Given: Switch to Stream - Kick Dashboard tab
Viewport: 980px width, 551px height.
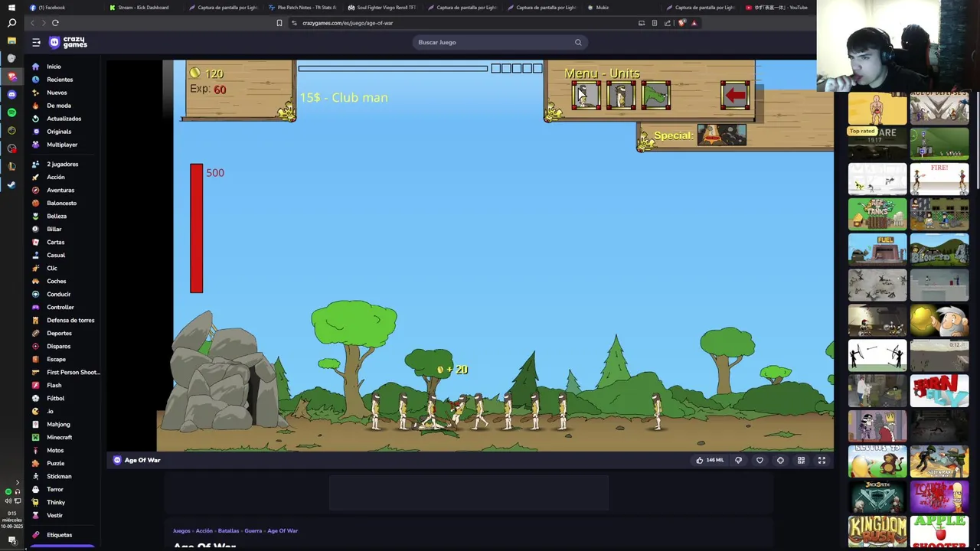Looking at the screenshot, I should (x=143, y=7).
